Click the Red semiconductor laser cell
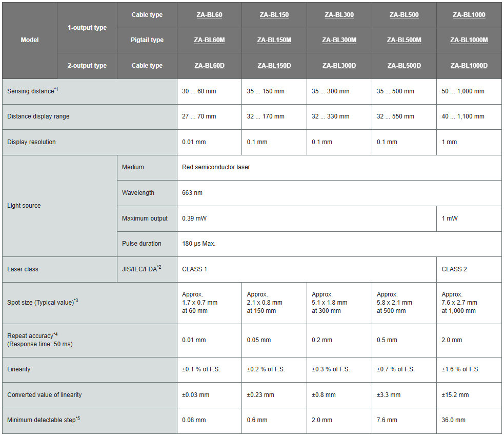 pyautogui.click(x=339, y=168)
